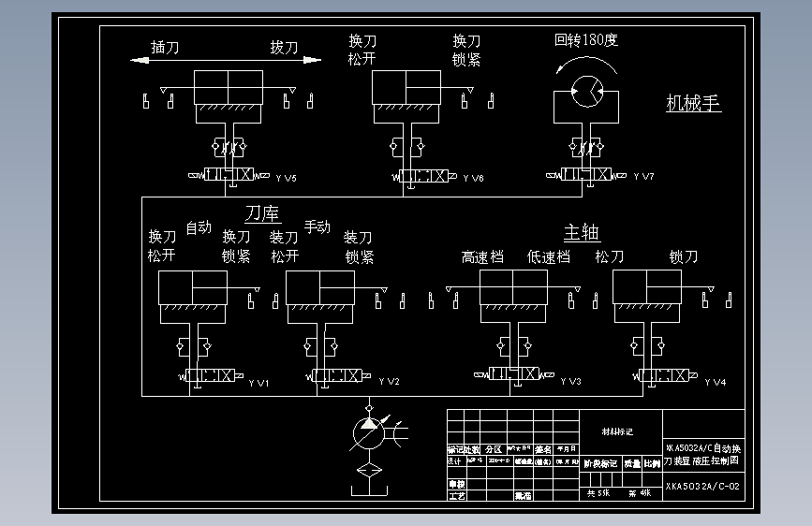Screen dimensions: 812x526
Task: Click the 装刀 锁紧 label
Action: 359,247
